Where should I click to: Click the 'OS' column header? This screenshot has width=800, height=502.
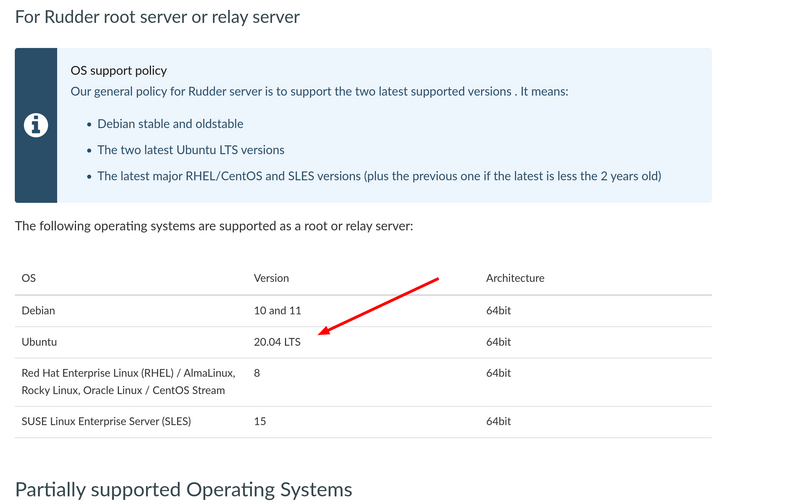[29, 278]
